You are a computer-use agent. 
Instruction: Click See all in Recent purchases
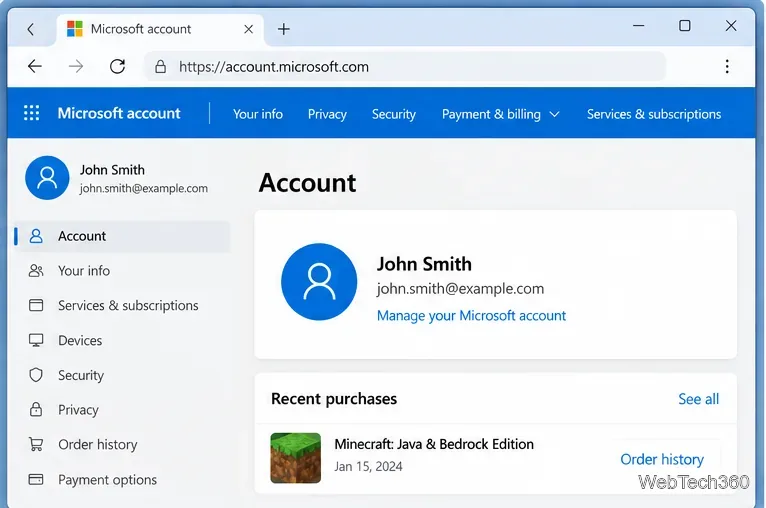tap(699, 399)
